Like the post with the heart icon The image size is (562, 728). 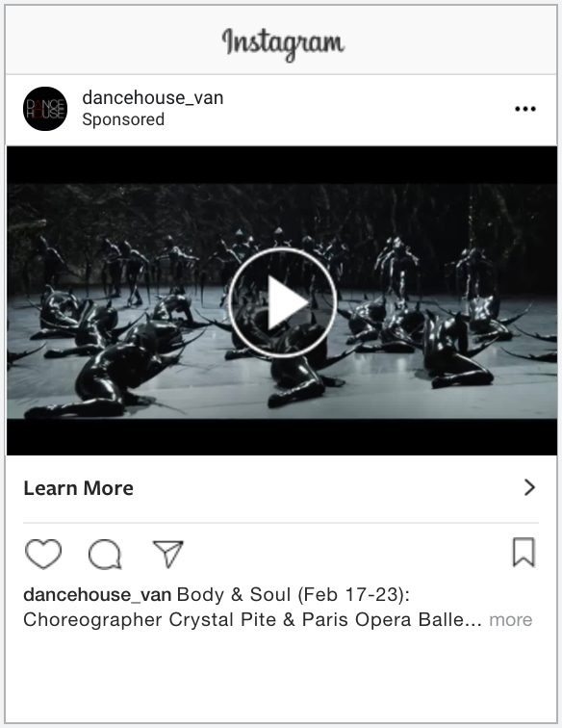click(42, 554)
